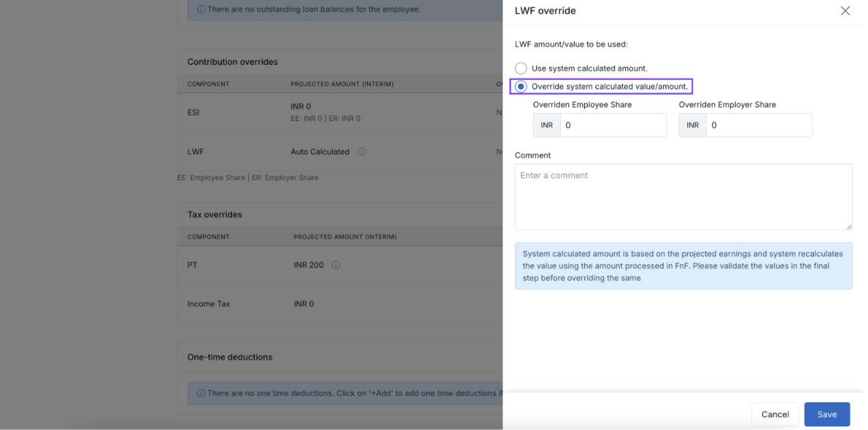Click the LWF component row
Image resolution: width=868 pixels, height=430 pixels.
click(195, 152)
